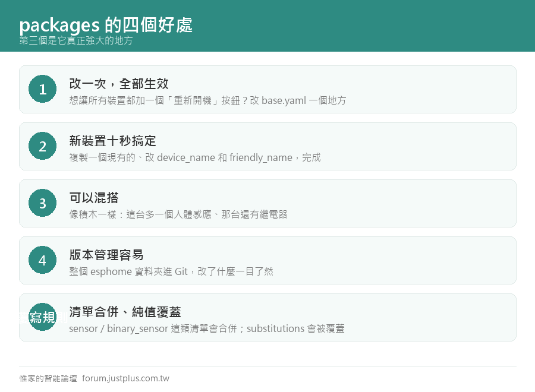Click the number 2 circle badge

coord(42,146)
